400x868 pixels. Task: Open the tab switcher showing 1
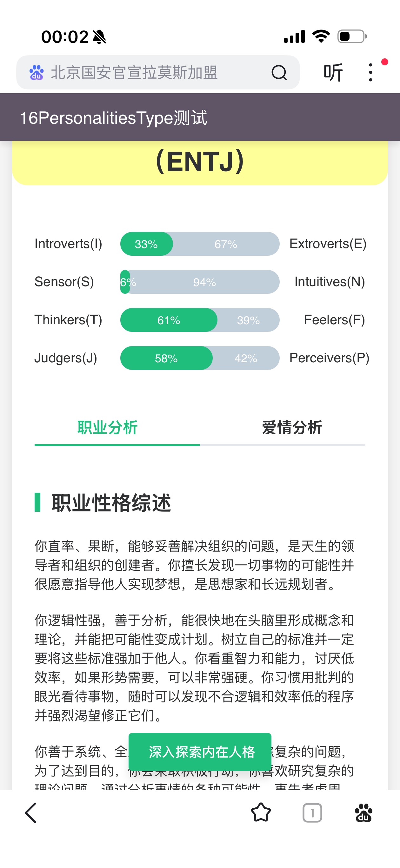[x=312, y=813]
